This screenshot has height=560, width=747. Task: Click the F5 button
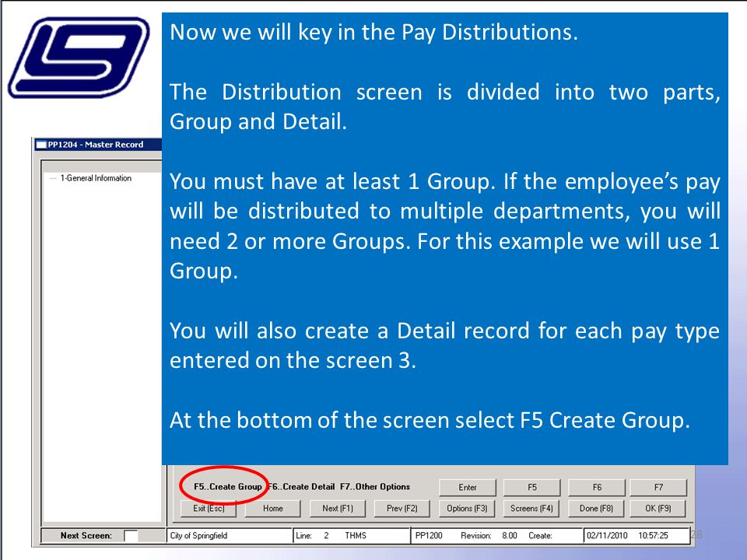pos(532,487)
